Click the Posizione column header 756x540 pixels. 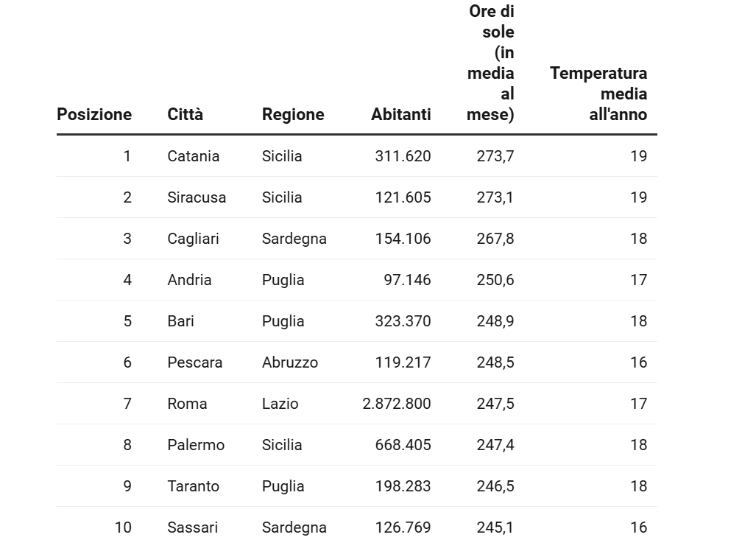point(94,114)
